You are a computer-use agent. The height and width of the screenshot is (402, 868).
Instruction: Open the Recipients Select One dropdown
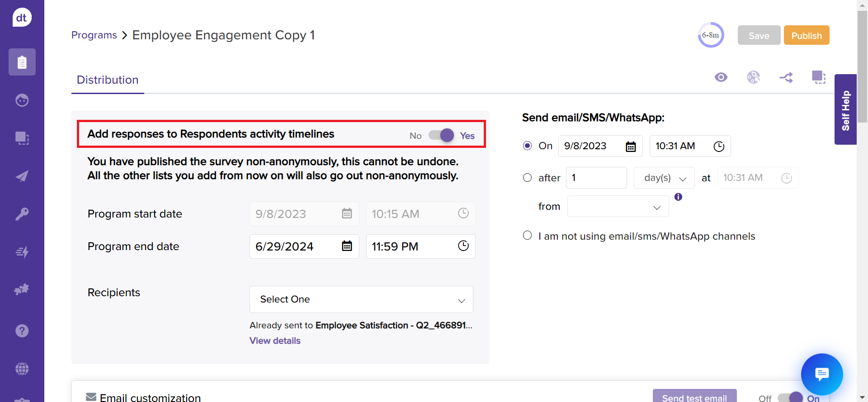361,299
